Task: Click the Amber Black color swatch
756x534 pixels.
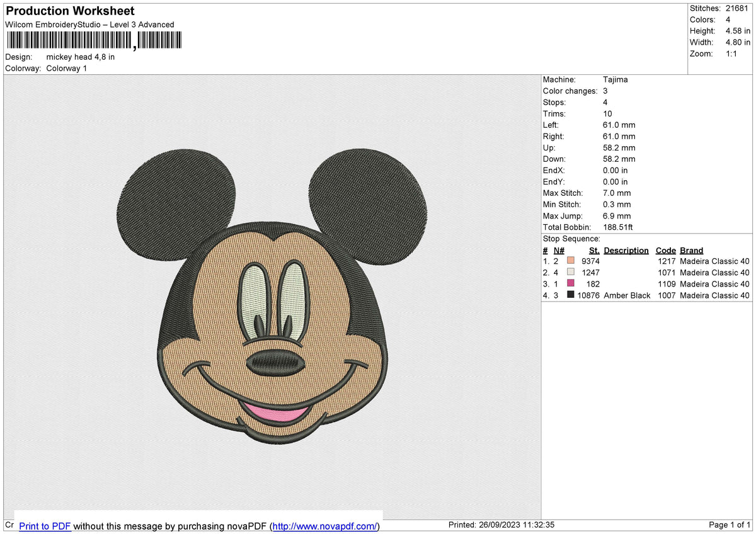Action: 571,295
